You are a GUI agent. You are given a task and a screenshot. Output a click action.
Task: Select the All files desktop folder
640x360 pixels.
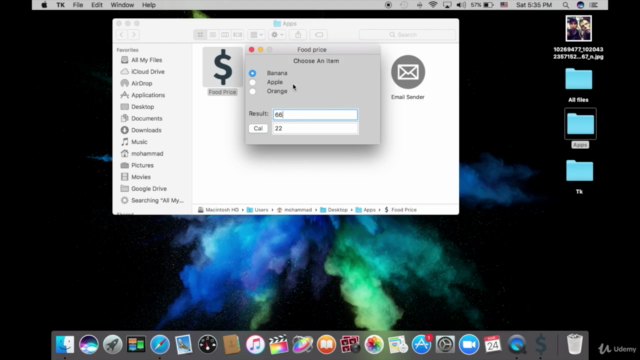click(578, 79)
